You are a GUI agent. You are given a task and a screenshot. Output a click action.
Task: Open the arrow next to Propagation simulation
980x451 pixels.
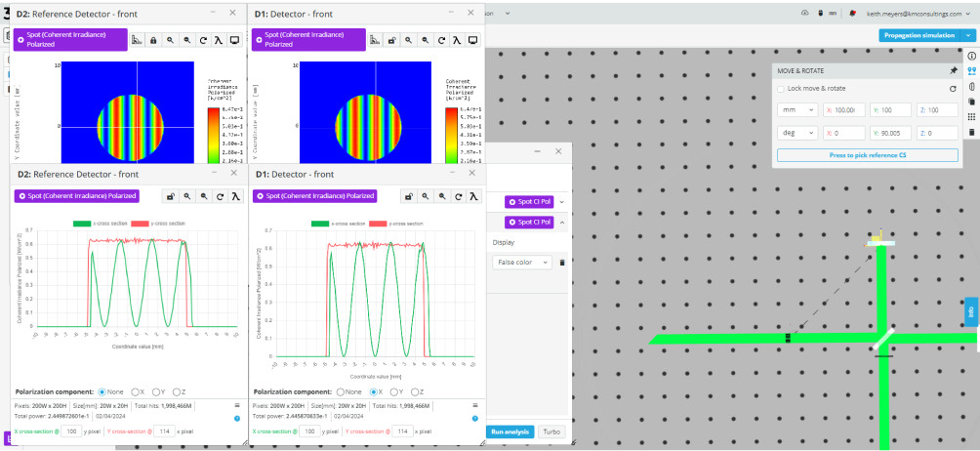968,35
